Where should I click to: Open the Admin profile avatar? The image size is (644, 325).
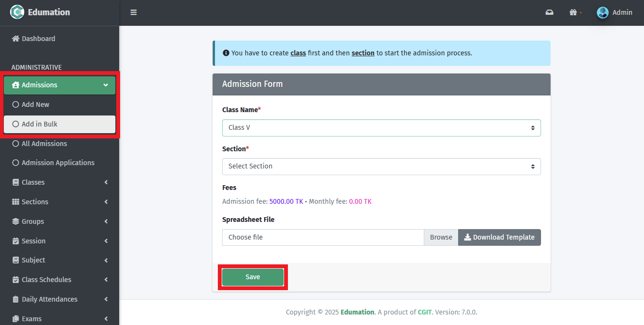coord(603,12)
